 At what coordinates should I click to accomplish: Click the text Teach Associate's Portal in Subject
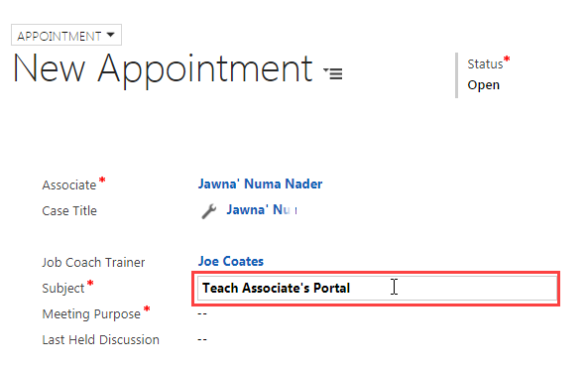coord(277,289)
